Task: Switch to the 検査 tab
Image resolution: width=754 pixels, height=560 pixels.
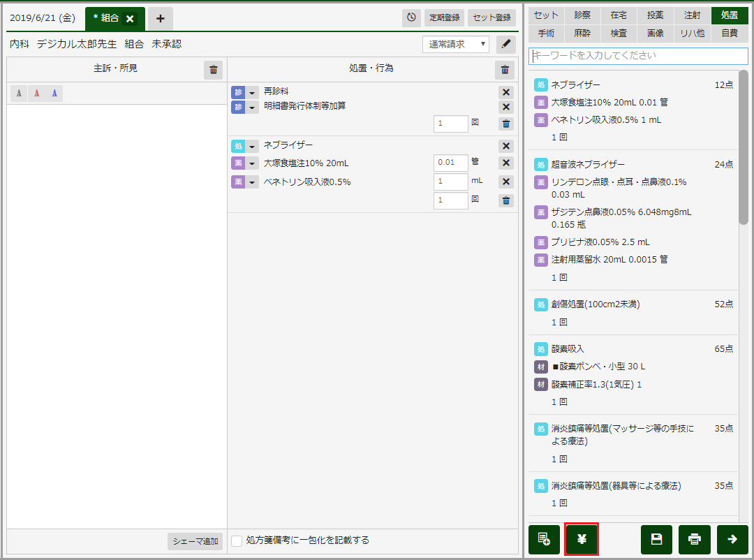Action: click(619, 34)
